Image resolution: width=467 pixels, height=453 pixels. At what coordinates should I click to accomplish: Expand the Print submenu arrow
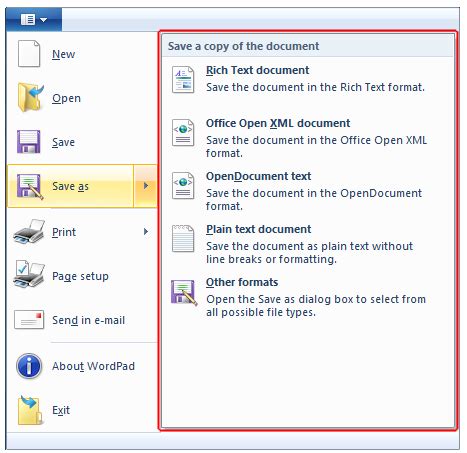point(146,231)
